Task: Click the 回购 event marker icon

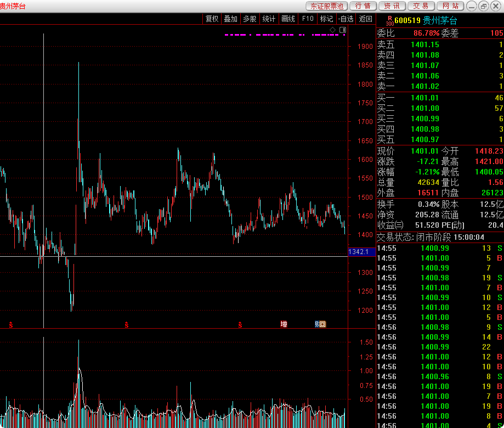Action: point(320,324)
